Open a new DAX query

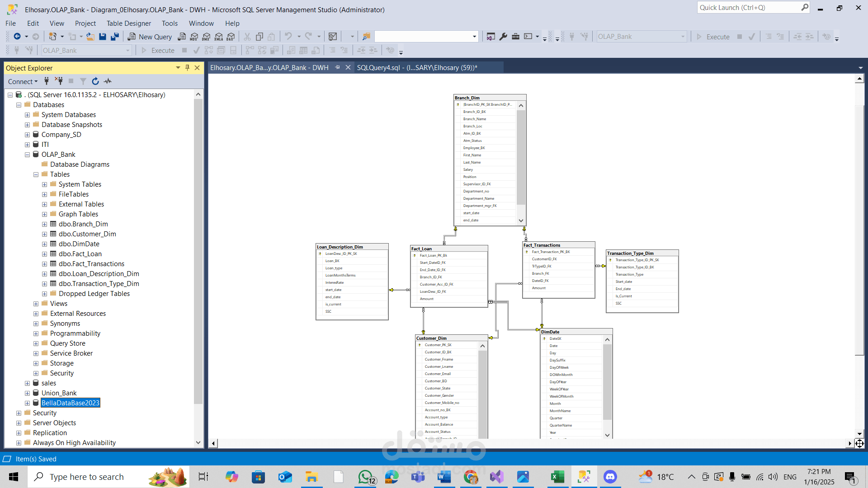click(x=231, y=37)
